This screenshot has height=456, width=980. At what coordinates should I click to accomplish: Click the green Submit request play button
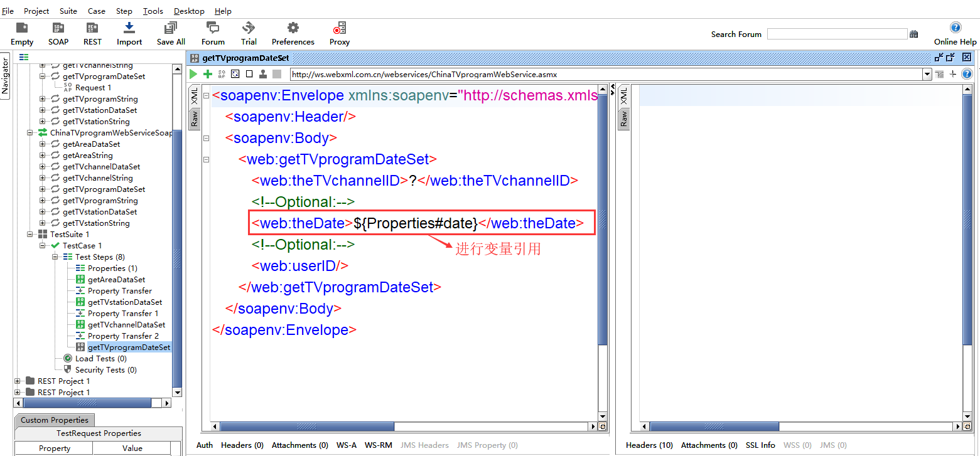point(193,74)
